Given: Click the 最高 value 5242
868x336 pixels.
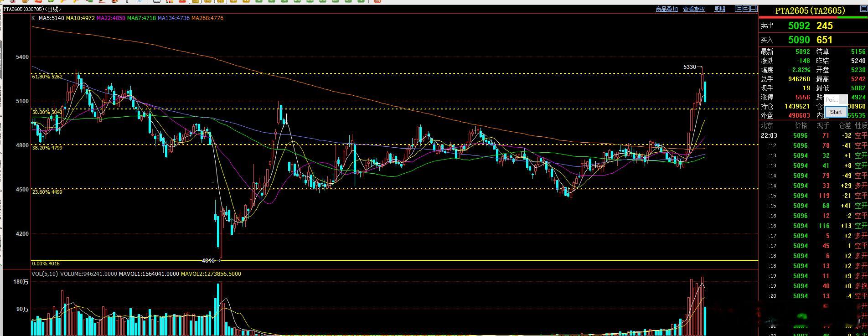Looking at the screenshot, I should tap(858, 79).
